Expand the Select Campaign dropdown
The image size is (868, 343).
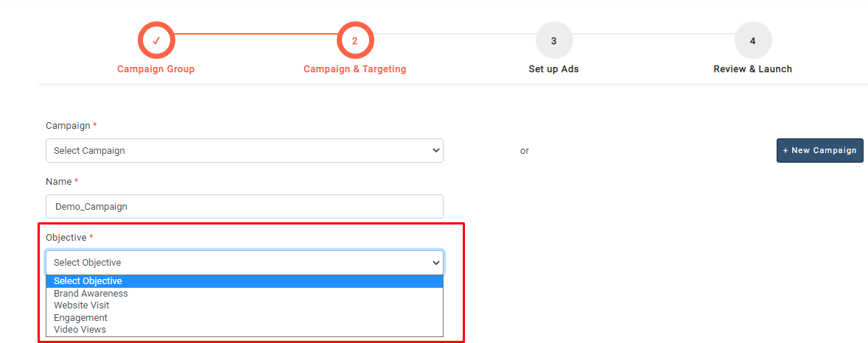(244, 151)
